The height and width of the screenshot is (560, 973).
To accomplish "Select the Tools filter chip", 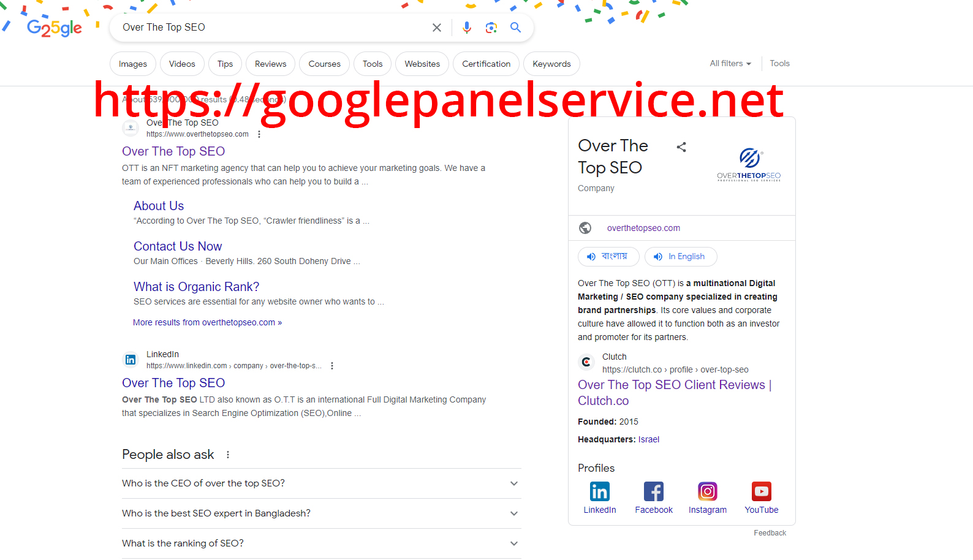I will coord(373,64).
